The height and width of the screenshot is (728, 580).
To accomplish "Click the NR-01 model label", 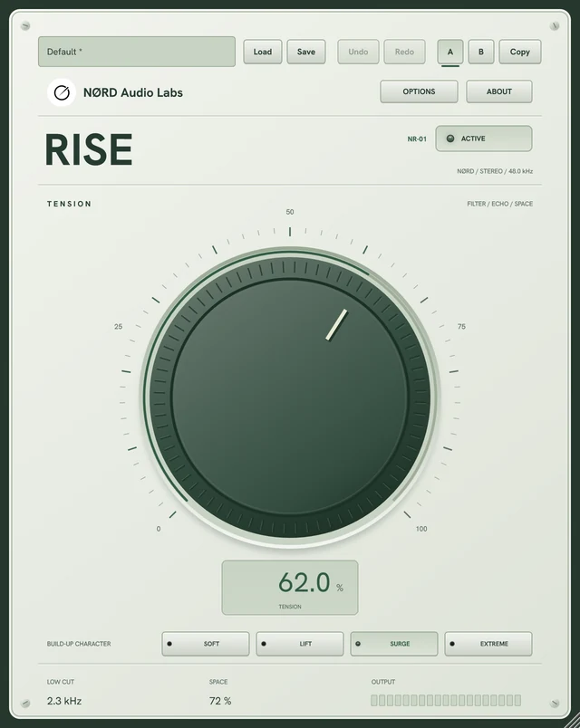I will tap(417, 139).
